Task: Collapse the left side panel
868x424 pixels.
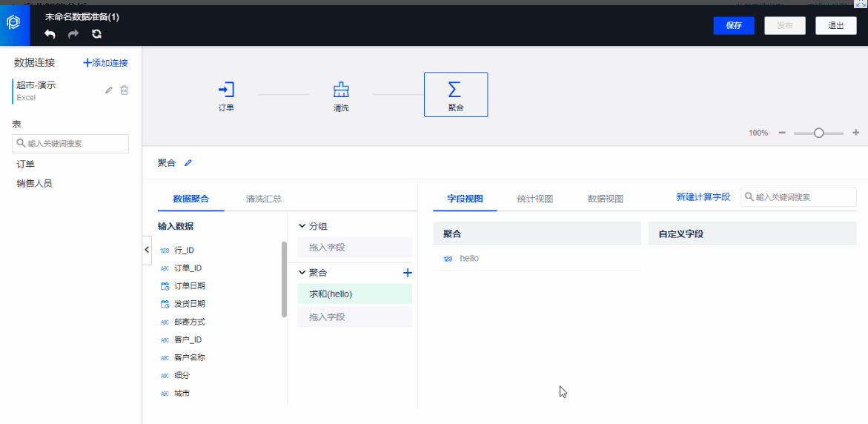Action: click(x=147, y=250)
